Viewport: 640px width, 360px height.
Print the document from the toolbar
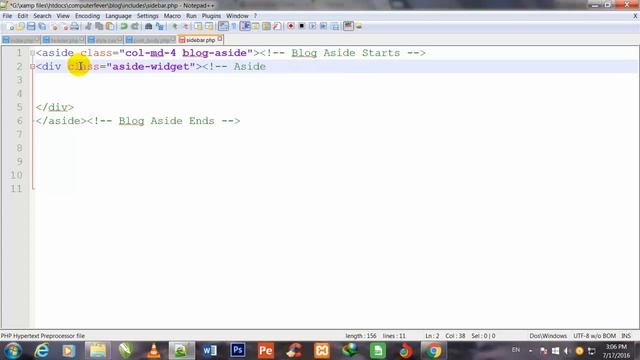point(75,27)
